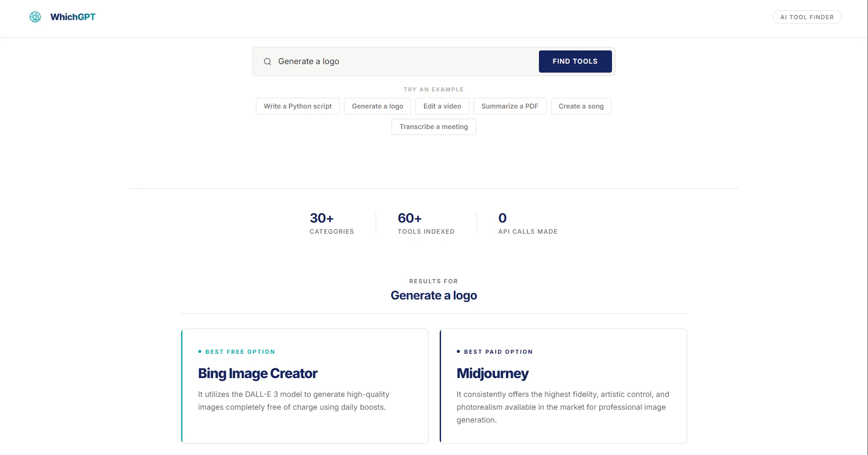Click the DALL-E 3 description text
868x455 pixels.
(294, 401)
